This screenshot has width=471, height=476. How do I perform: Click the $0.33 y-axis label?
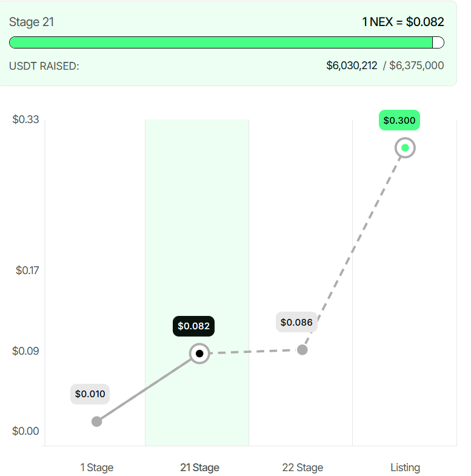(25, 119)
